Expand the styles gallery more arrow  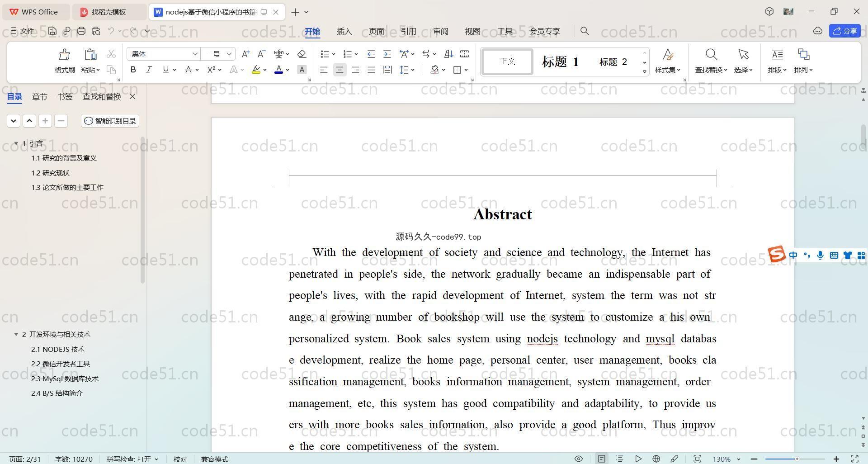coord(645,71)
